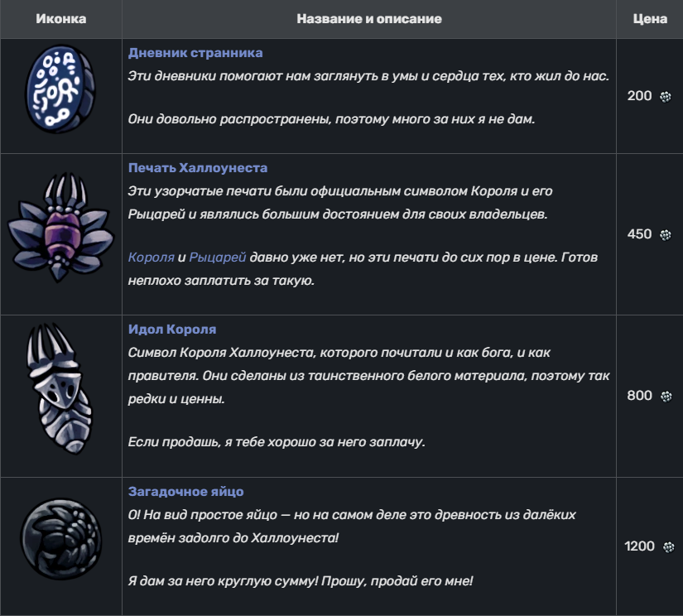This screenshot has height=616, width=683.
Task: Click the Hallownest Seal purple flower icon
Action: pos(60,227)
